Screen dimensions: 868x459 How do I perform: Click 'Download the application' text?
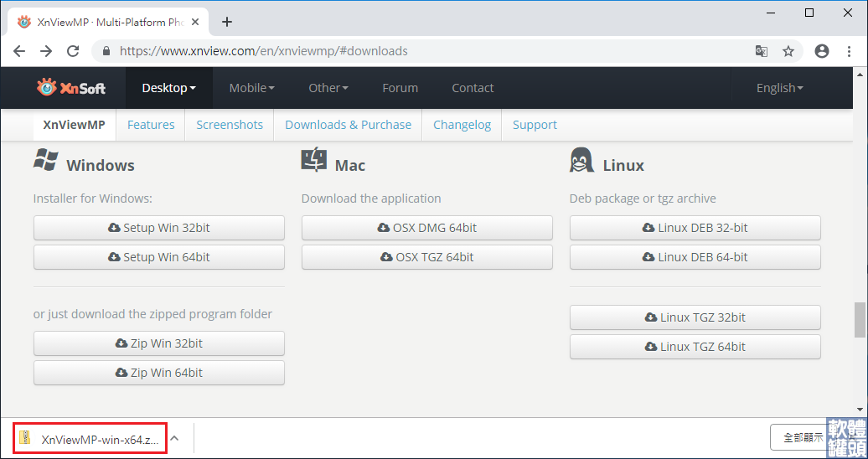pyautogui.click(x=371, y=199)
